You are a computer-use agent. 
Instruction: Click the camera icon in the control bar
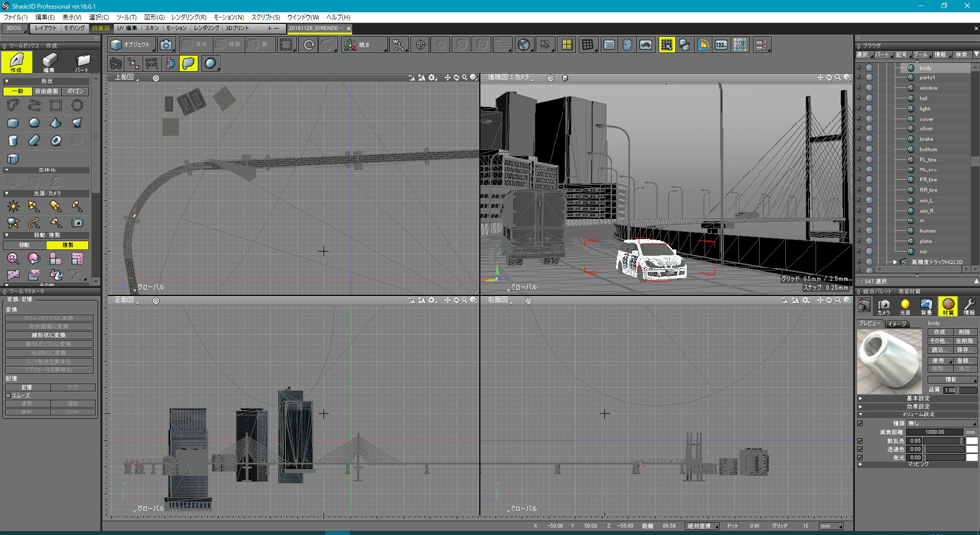166,45
